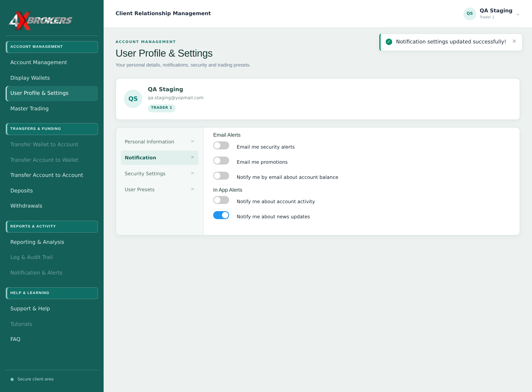This screenshot has width=532, height=392.
Task: Open Security Settings tab
Action: [160, 173]
